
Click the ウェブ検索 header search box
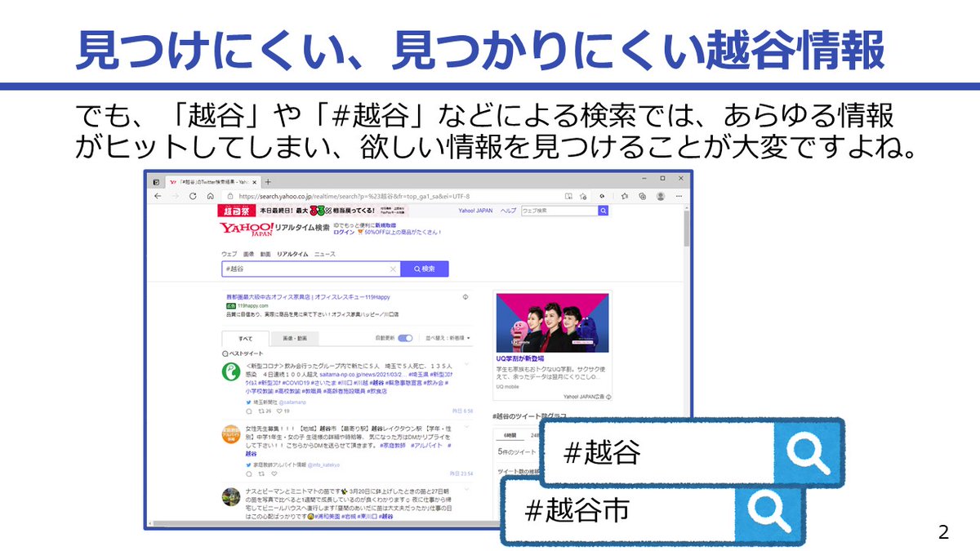click(559, 211)
